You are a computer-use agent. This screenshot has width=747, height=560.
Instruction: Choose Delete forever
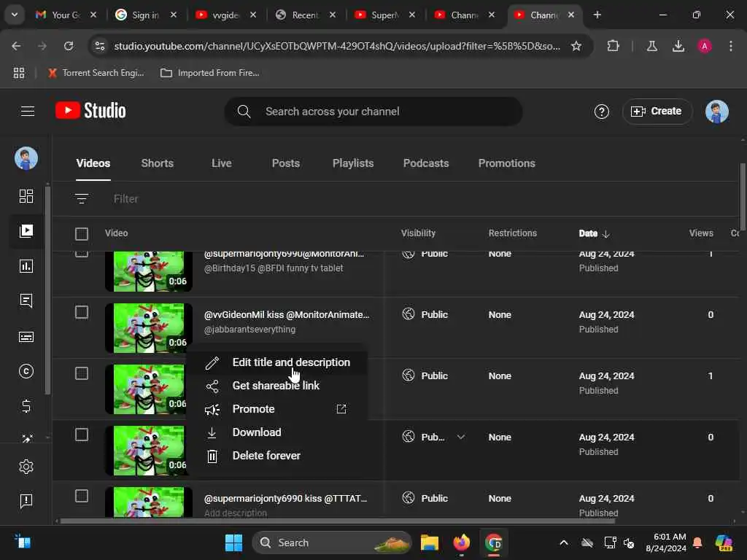click(x=276, y=456)
